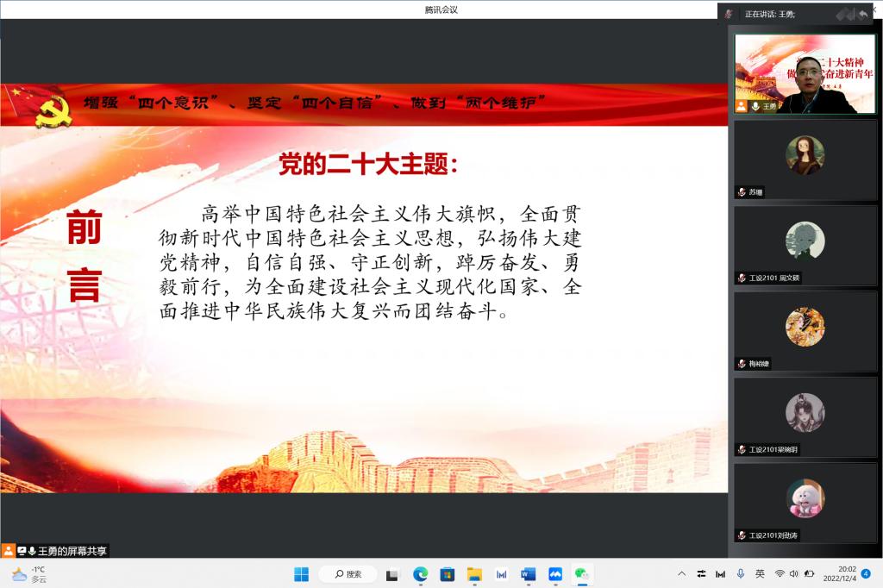Viewport: 883px width, 588px height.
Task: Launch Microsoft Edge from the taskbar
Action: (420, 574)
